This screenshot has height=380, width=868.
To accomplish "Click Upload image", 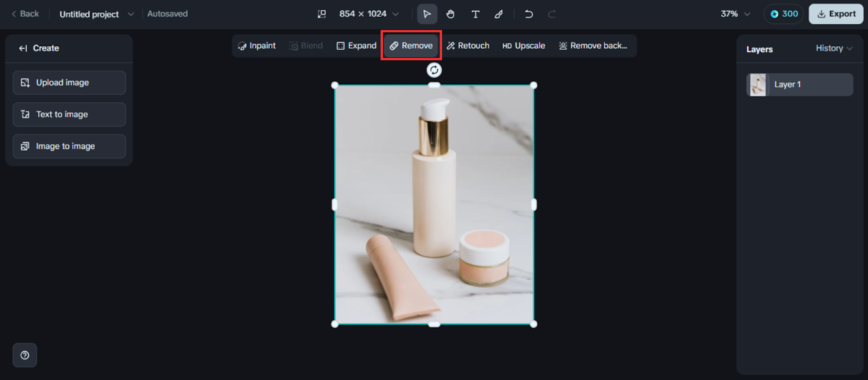I will click(x=69, y=83).
